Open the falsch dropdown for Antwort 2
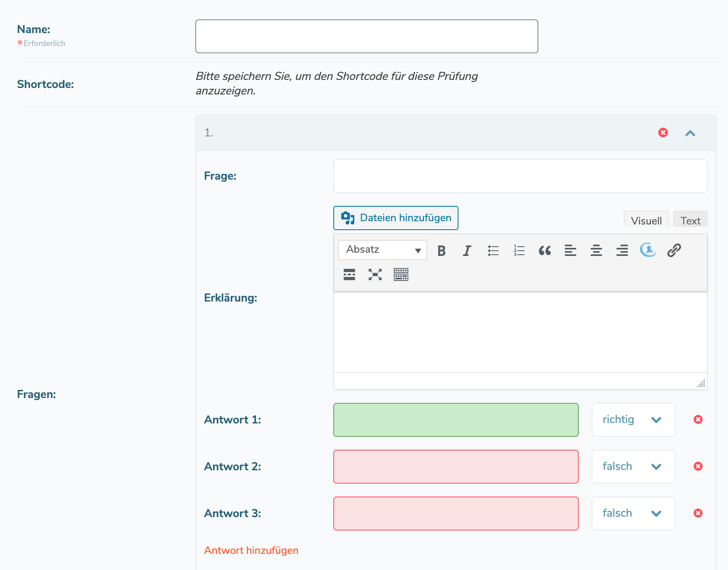This screenshot has width=728, height=570. tap(633, 467)
